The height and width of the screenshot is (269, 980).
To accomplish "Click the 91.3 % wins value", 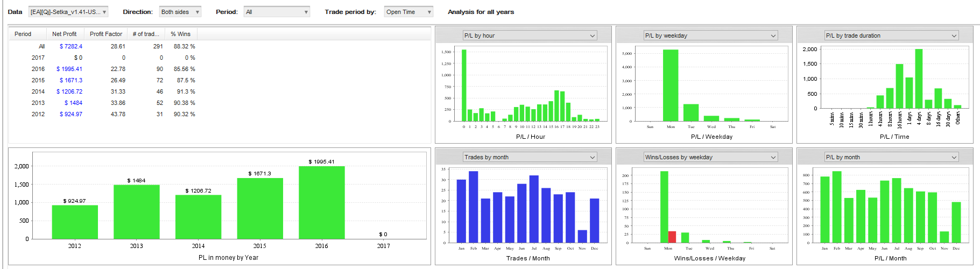I will [186, 91].
